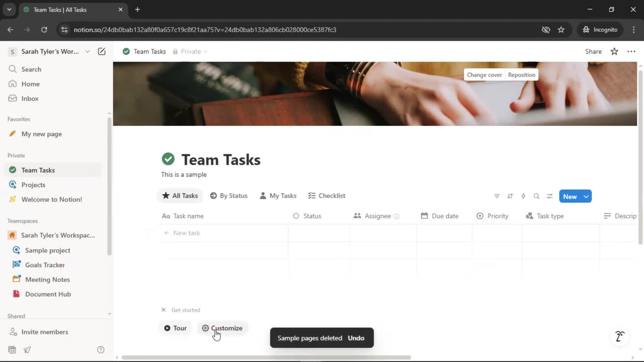Open view settings sliders icon

click(x=550, y=196)
